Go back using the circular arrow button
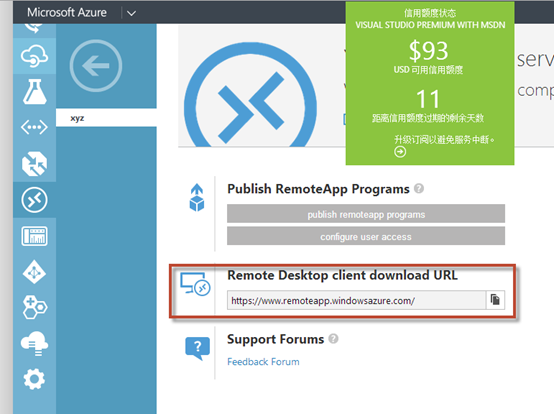This screenshot has width=554, height=414. (96, 66)
